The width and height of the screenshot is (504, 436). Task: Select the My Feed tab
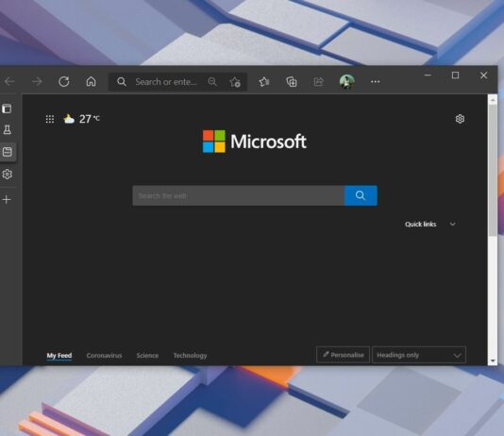pyautogui.click(x=59, y=356)
